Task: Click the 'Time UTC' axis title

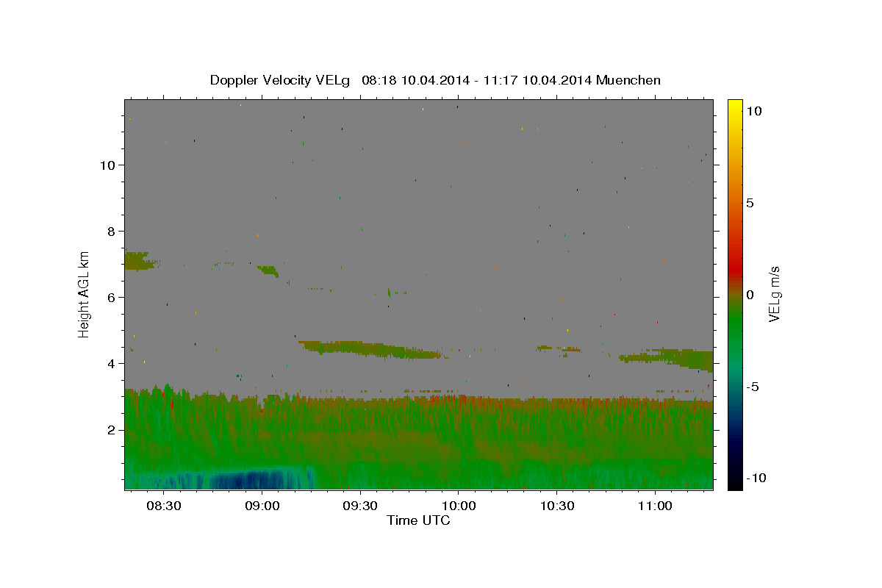Action: click(418, 520)
